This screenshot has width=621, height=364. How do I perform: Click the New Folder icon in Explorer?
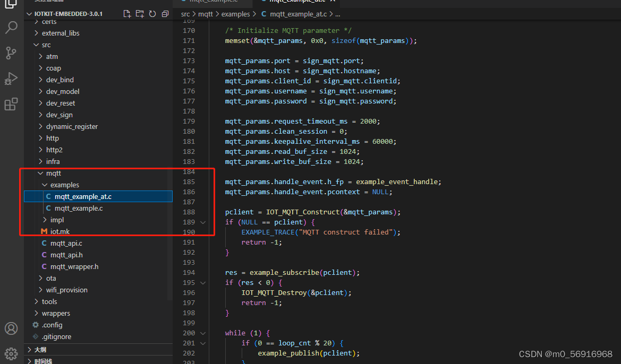140,13
